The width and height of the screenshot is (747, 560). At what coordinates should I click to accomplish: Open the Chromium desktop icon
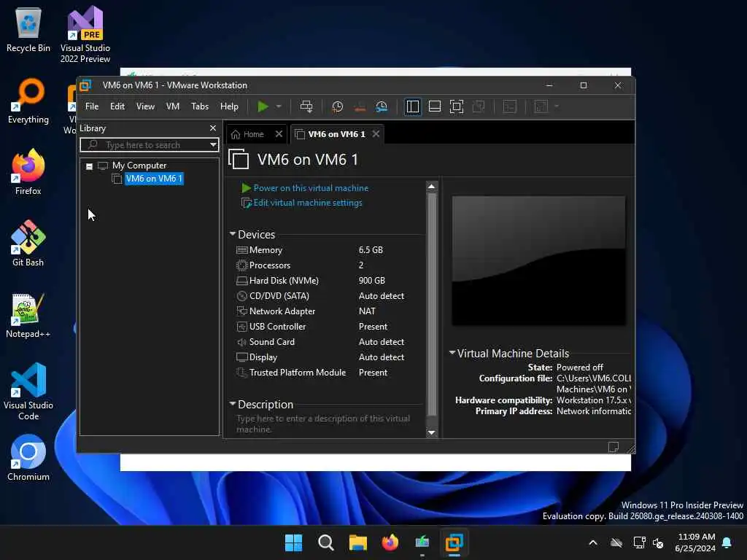[28, 458]
